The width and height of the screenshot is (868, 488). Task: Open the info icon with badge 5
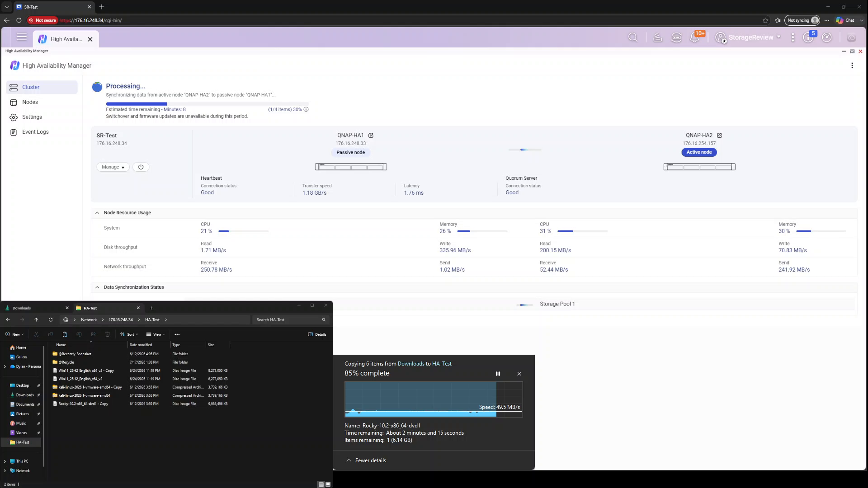click(x=808, y=38)
